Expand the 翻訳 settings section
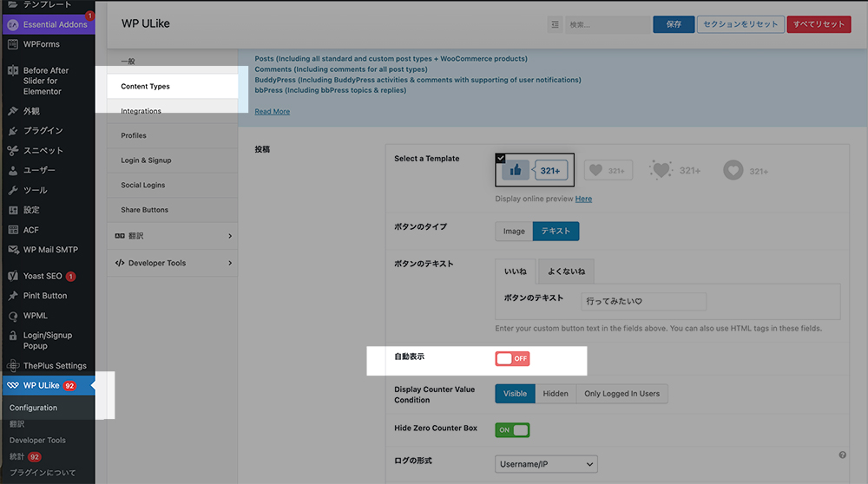 tap(172, 236)
